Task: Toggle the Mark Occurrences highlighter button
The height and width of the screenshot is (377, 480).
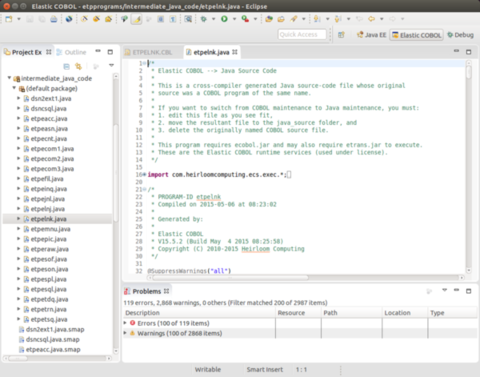Action: tap(136, 19)
